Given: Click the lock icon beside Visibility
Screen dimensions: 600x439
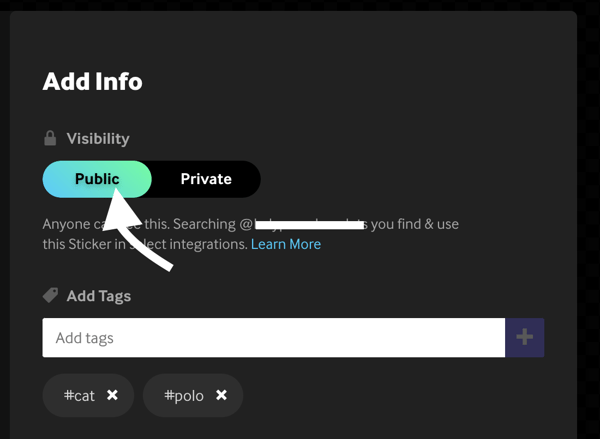Looking at the screenshot, I should click(50, 138).
